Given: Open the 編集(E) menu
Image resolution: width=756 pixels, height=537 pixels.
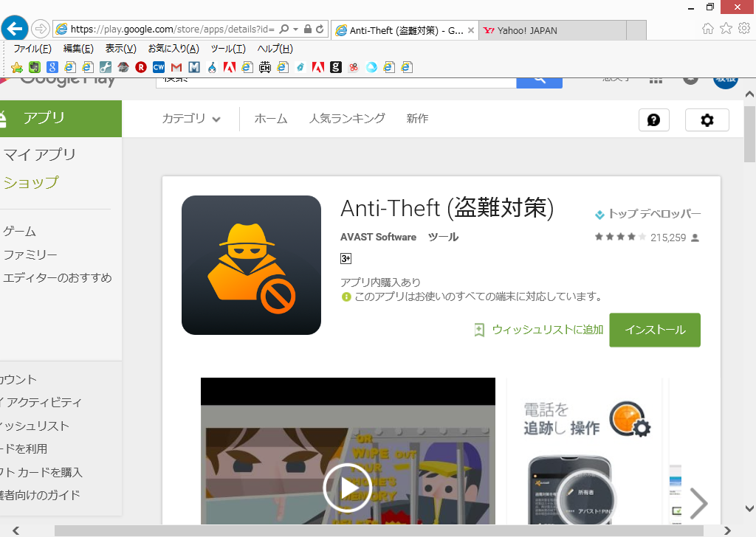Looking at the screenshot, I should [x=78, y=49].
